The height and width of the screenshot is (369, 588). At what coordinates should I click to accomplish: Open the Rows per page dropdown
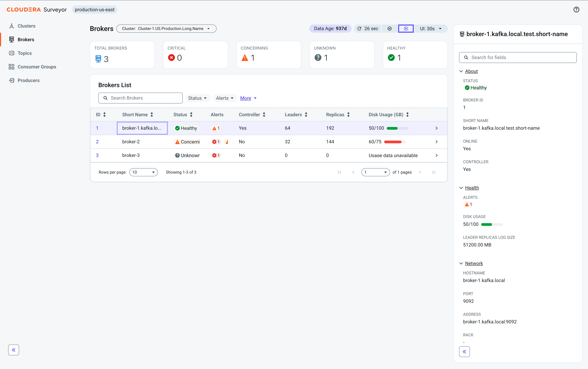[143, 172]
